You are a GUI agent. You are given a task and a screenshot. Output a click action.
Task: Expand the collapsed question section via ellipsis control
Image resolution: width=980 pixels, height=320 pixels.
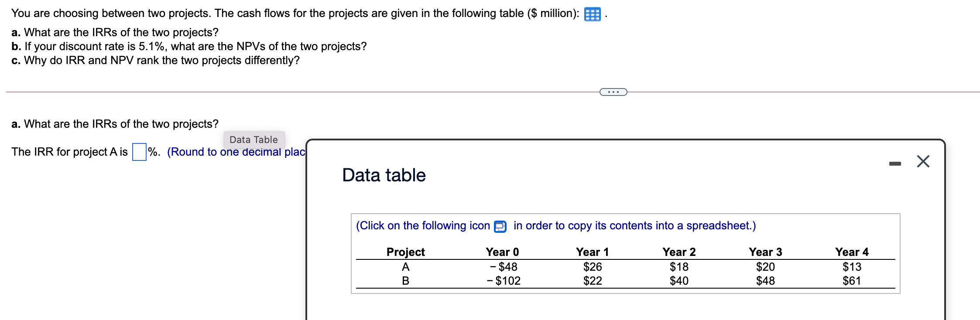(613, 92)
